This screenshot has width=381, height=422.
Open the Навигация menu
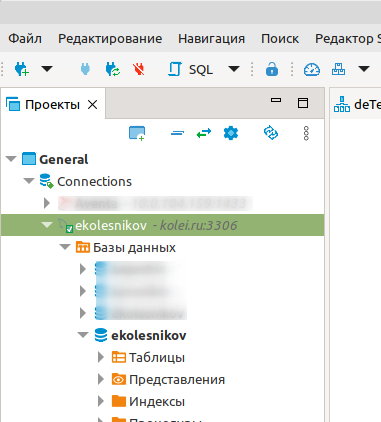211,39
